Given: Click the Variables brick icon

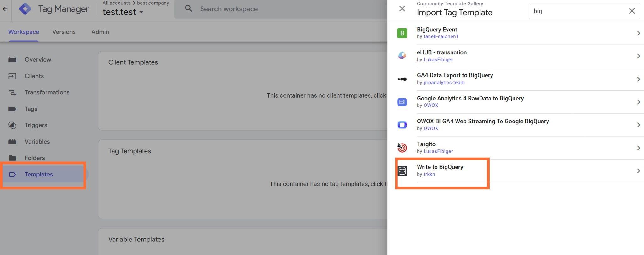Looking at the screenshot, I should tap(12, 142).
